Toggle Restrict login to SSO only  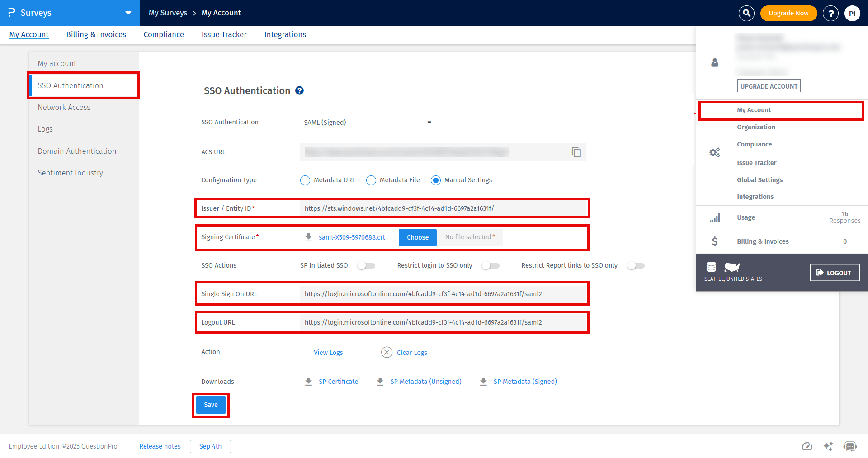(x=491, y=266)
